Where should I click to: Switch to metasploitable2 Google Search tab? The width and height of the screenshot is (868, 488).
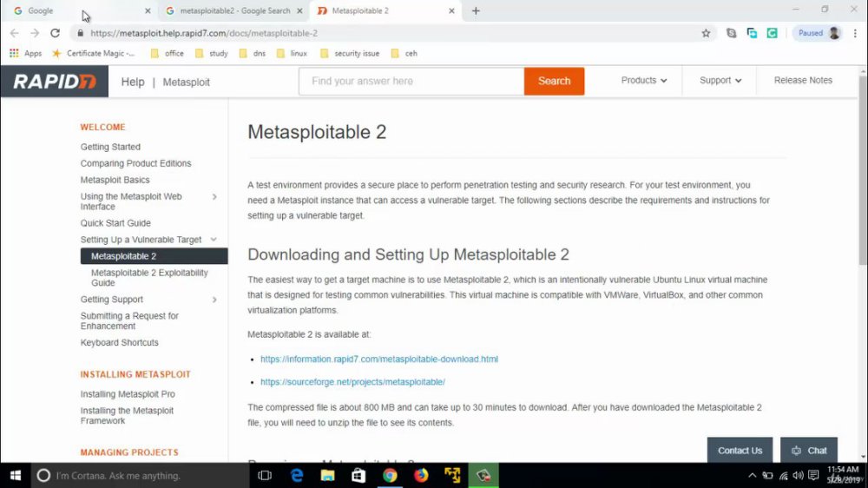[x=233, y=10]
